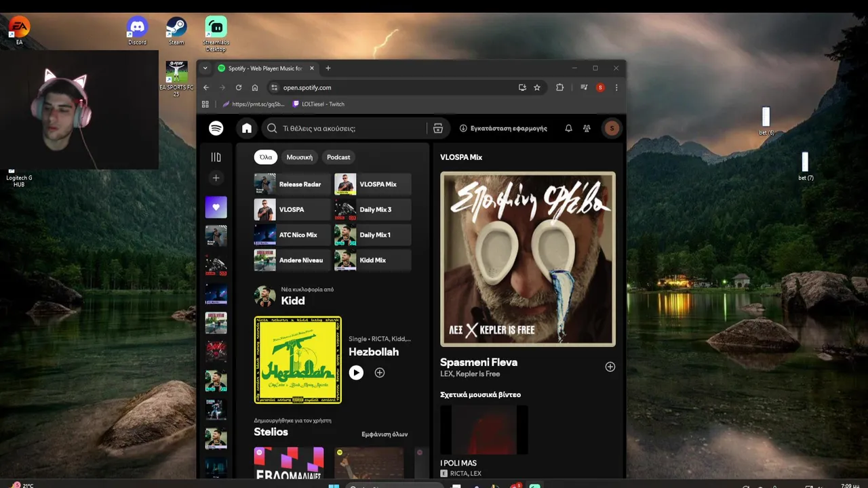The height and width of the screenshot is (488, 868).
Task: Select the Όλα filter chip
Action: [x=266, y=157]
